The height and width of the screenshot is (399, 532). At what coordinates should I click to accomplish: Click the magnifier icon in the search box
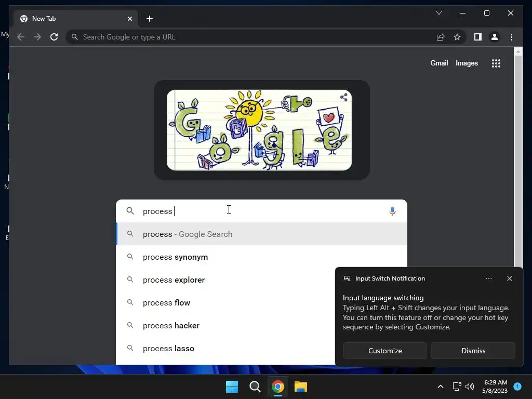[x=130, y=211]
